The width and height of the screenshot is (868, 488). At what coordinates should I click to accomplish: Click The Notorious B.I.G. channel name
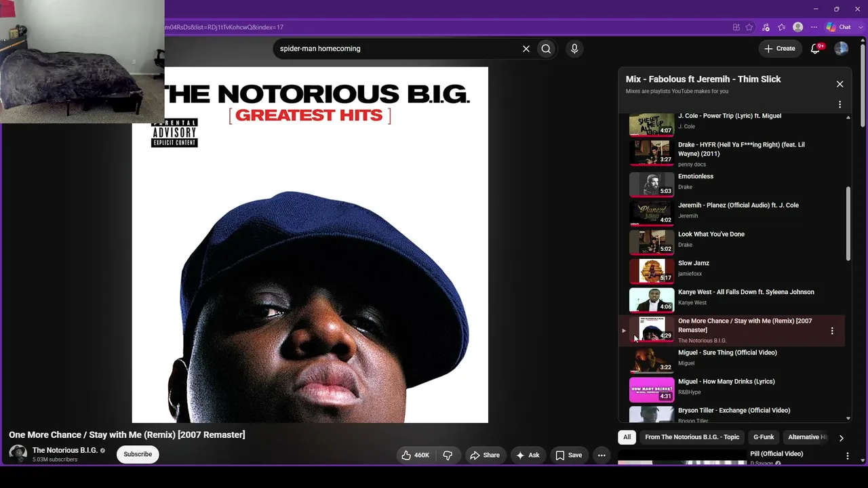point(65,450)
